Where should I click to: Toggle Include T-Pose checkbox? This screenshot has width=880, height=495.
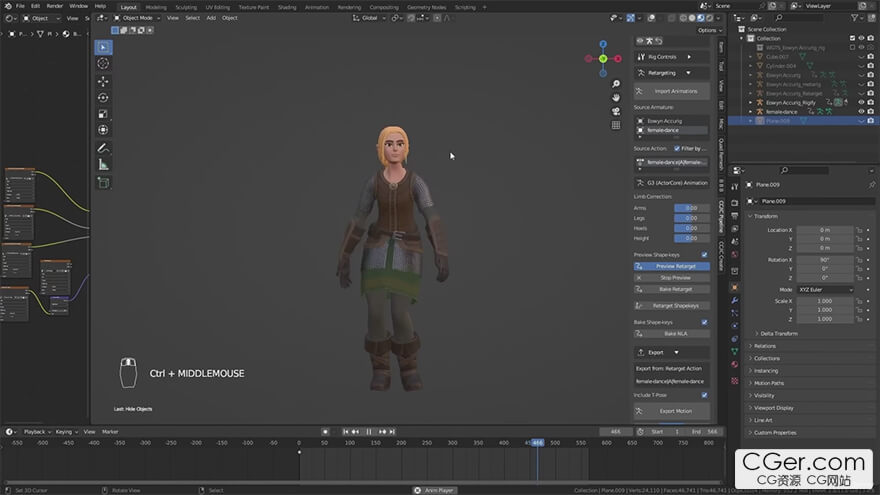[704, 395]
